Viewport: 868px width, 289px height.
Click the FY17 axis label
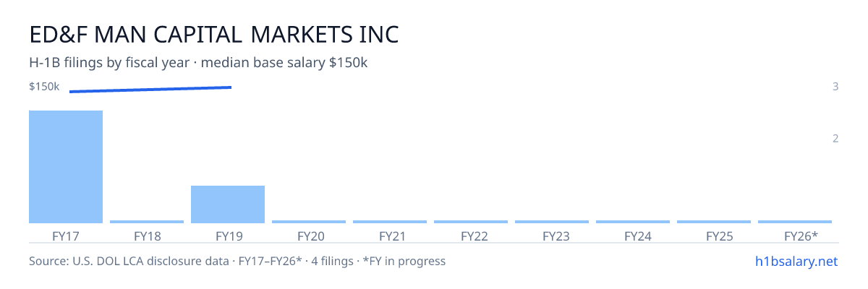pos(66,236)
